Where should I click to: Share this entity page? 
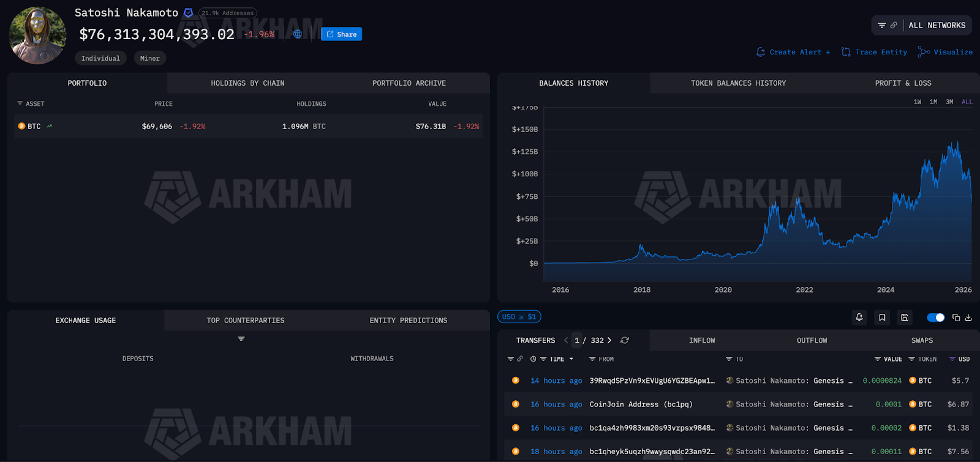[342, 34]
